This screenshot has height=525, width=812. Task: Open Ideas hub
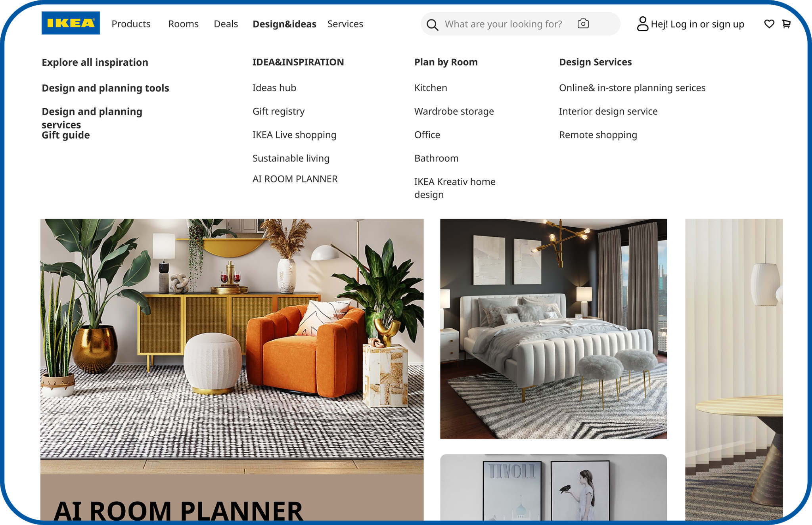coord(274,88)
